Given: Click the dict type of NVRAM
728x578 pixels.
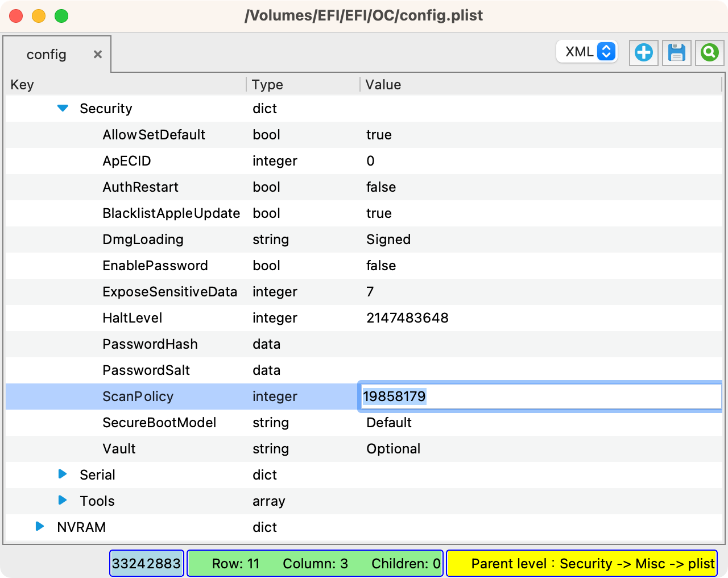Looking at the screenshot, I should coord(264,527).
